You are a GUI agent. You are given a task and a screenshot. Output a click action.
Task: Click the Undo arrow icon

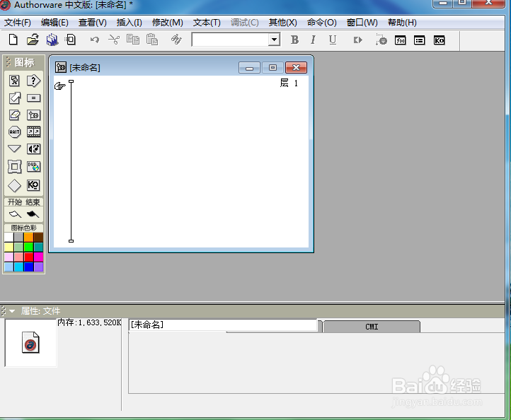(x=95, y=40)
